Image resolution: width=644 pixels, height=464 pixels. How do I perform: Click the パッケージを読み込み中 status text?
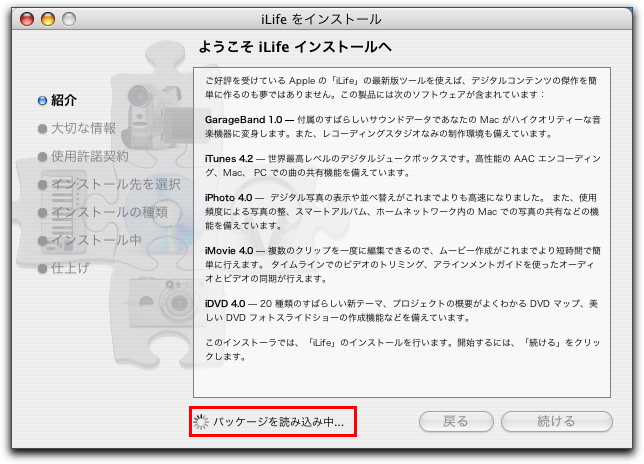coord(278,422)
